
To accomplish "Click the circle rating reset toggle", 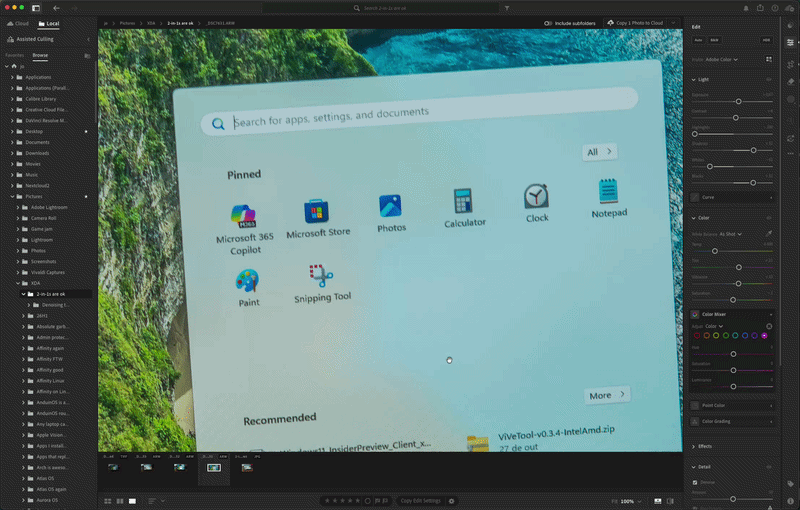I will (x=367, y=501).
